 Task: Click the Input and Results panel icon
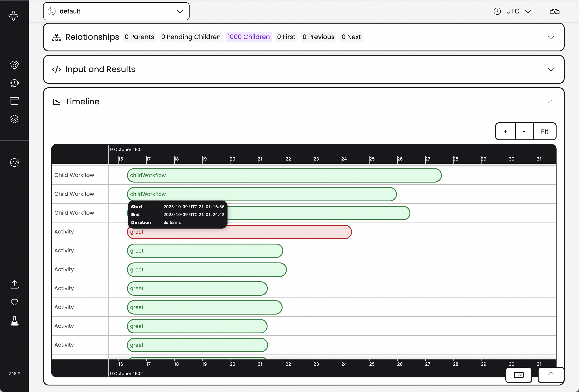coord(57,69)
